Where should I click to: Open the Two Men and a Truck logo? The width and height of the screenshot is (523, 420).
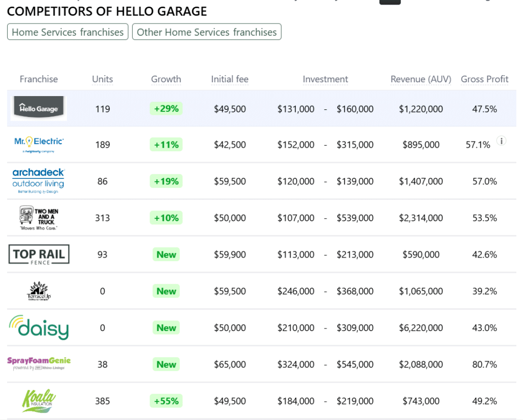point(39,218)
